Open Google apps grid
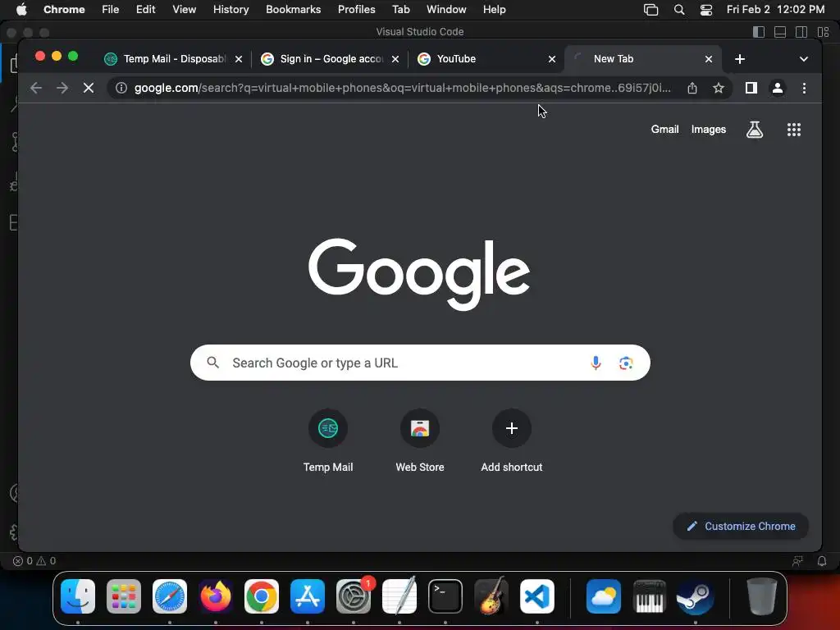 [793, 129]
